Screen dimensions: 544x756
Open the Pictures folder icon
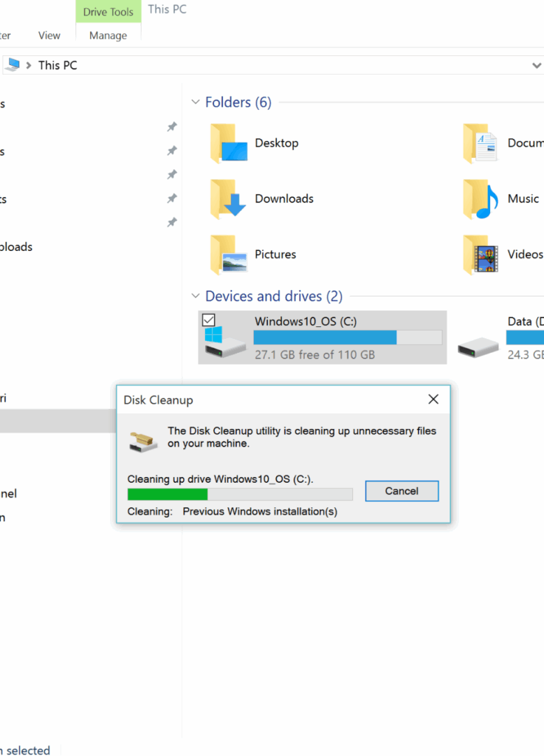click(228, 255)
